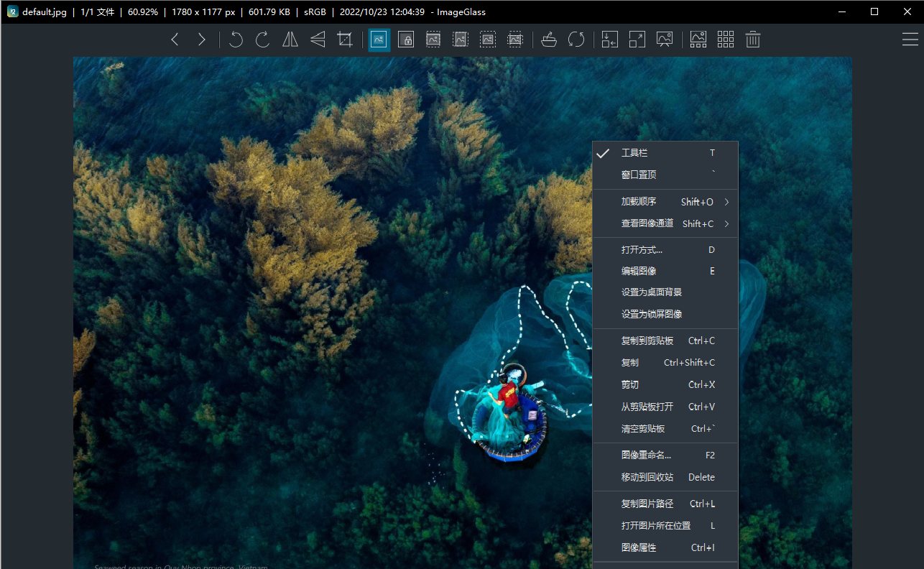Toggle the Lock Zoom Ratio button
Screen dimensions: 924x569
pyautogui.click(x=406, y=40)
